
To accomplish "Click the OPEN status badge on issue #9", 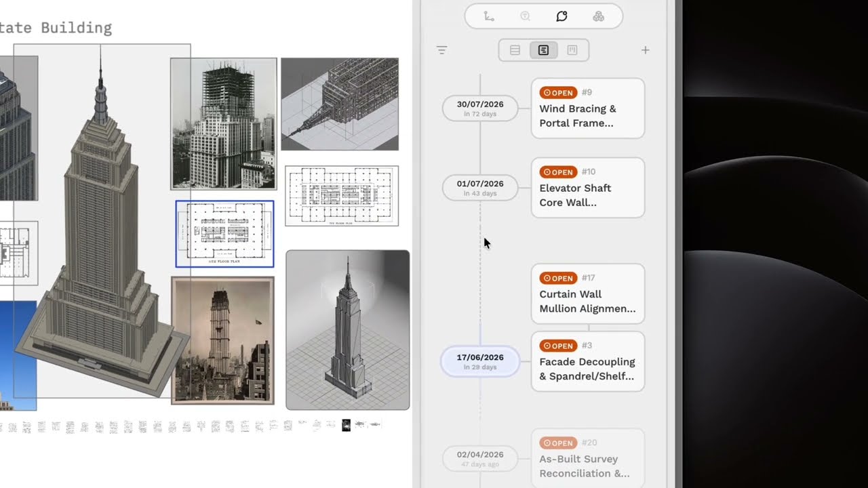I will [558, 93].
